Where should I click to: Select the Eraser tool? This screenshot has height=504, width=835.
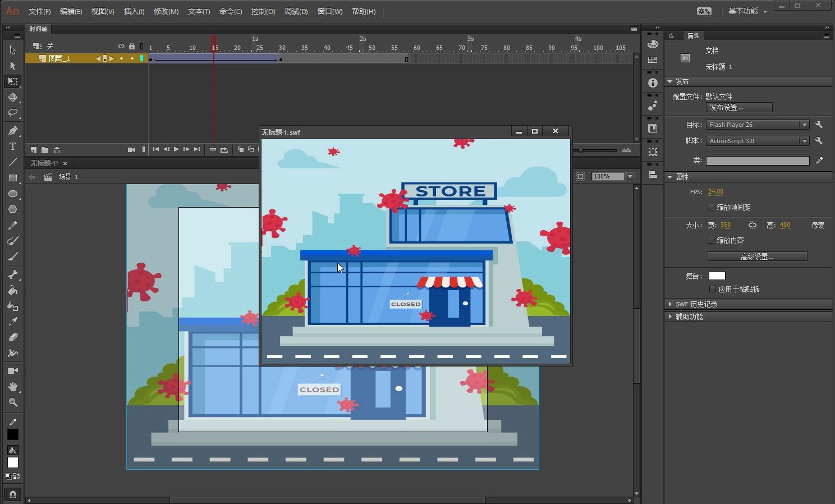[13, 337]
